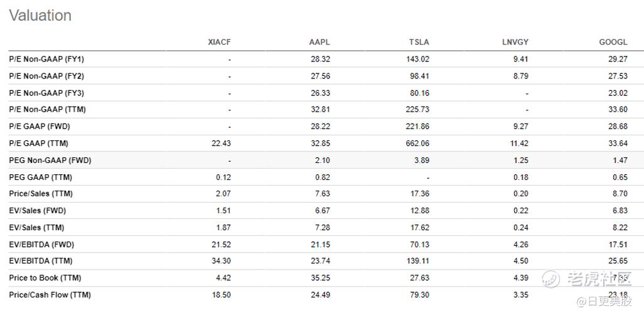644x316 pixels.
Task: Select the Price to Book (TTM) label
Action: (x=45, y=278)
